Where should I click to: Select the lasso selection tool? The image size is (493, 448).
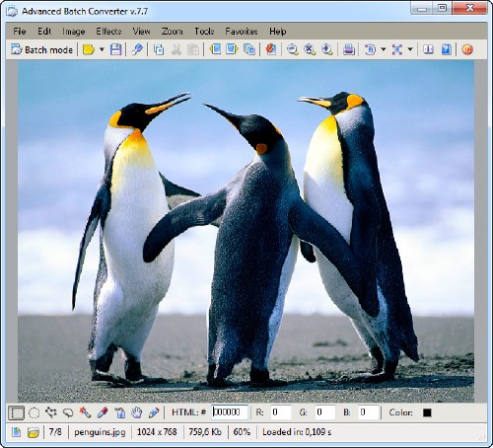(x=68, y=412)
